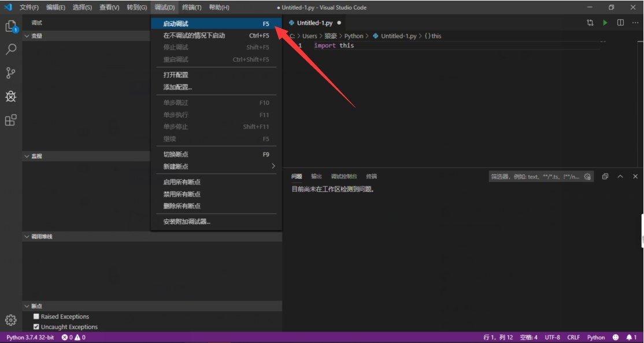Click Python folder in breadcrumb
The height and width of the screenshot is (343, 644).
point(354,36)
